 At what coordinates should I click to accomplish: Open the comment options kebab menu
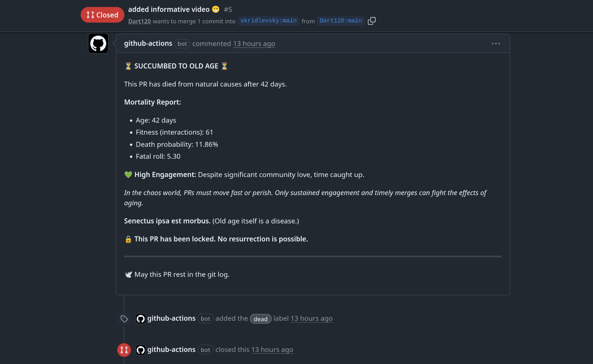(495, 43)
